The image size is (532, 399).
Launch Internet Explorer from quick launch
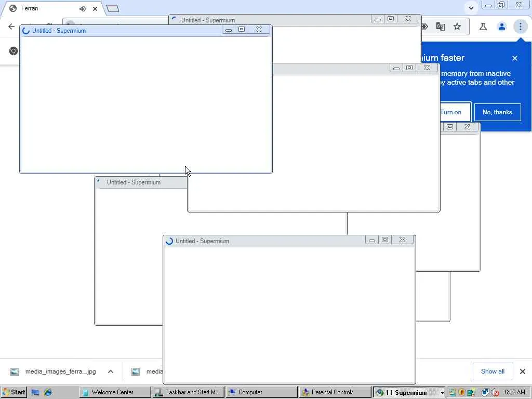pos(48,392)
